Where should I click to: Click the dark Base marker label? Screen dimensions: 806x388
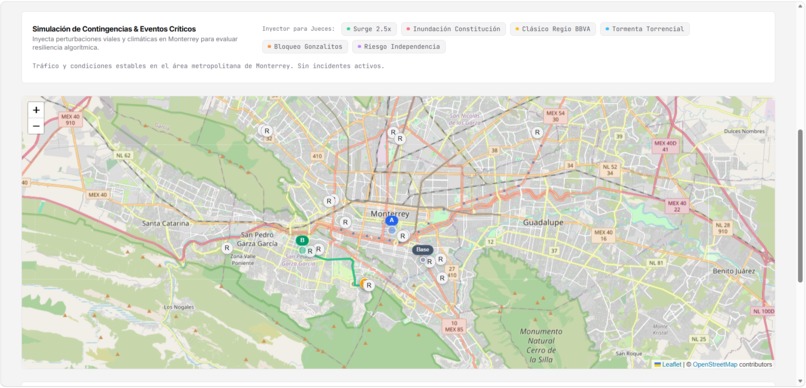click(423, 250)
